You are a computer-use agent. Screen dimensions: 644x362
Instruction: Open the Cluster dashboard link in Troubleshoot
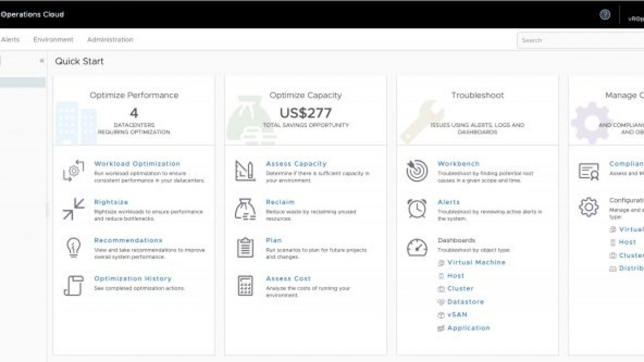pyautogui.click(x=460, y=289)
